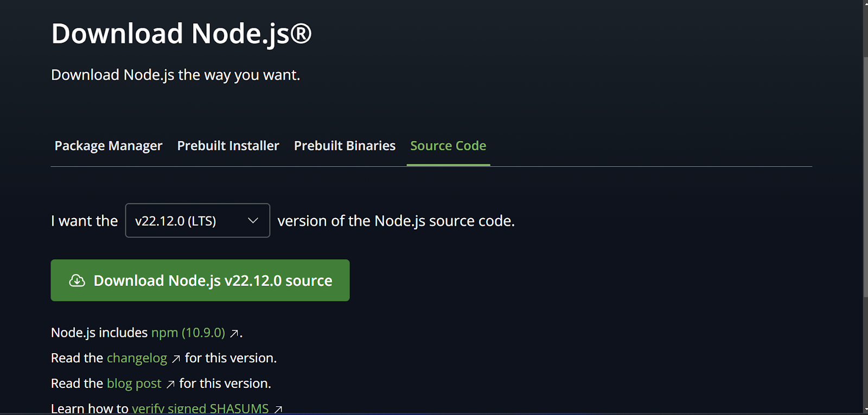Open the Prebuilt Installer tab
868x415 pixels.
tap(228, 146)
